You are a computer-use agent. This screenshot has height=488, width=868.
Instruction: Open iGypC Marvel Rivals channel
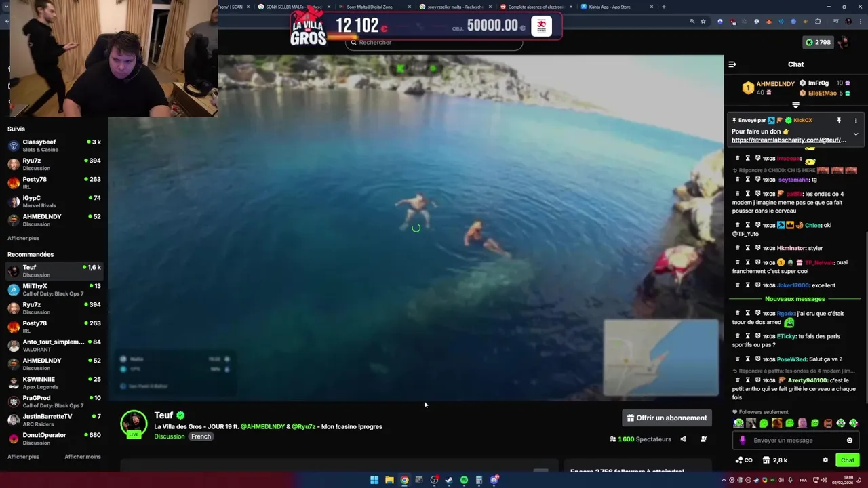(54, 201)
